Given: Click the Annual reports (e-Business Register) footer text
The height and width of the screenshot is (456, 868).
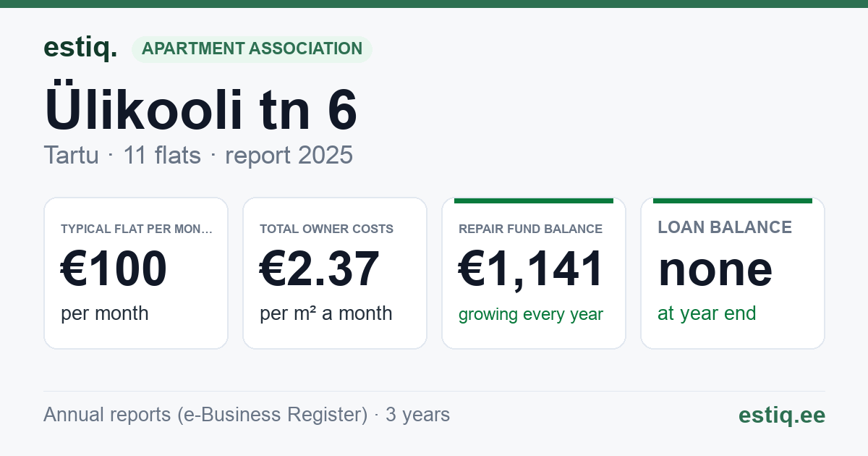Looking at the screenshot, I should coord(247,415).
